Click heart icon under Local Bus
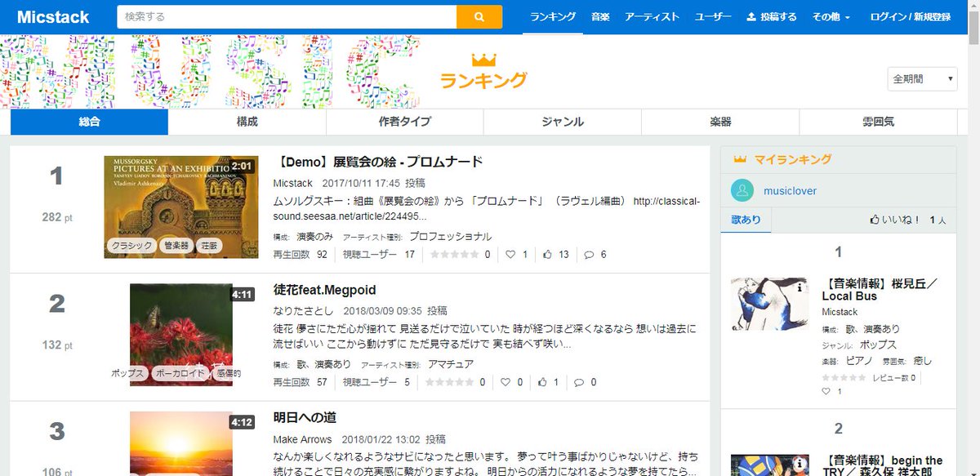 pyautogui.click(x=826, y=392)
